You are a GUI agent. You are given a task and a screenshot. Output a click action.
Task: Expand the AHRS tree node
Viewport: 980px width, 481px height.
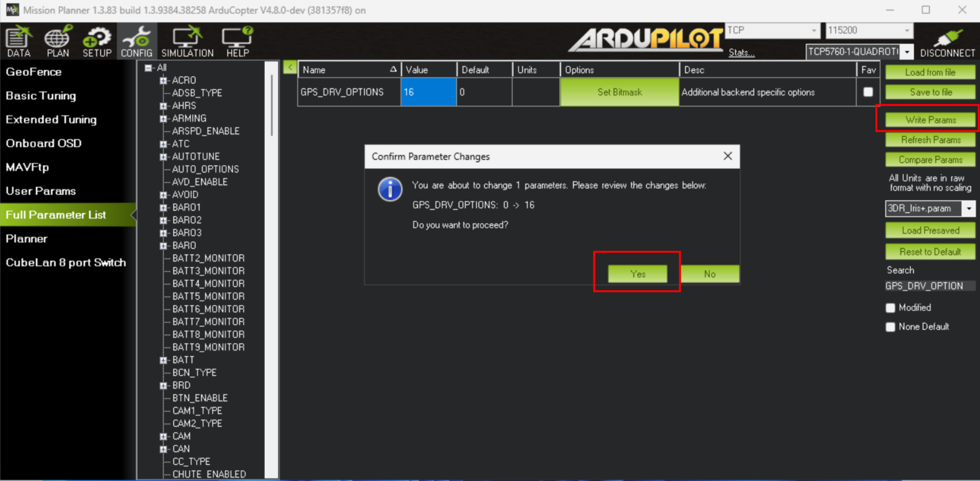click(x=163, y=106)
